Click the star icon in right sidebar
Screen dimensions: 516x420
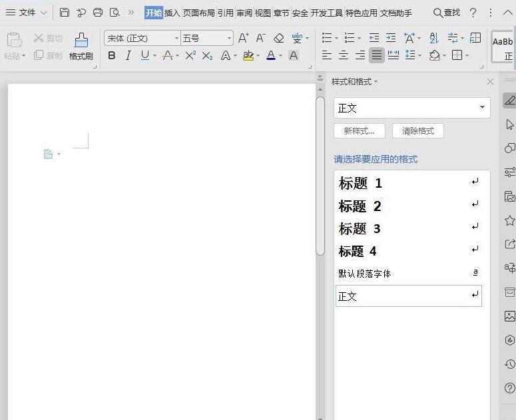point(510,220)
